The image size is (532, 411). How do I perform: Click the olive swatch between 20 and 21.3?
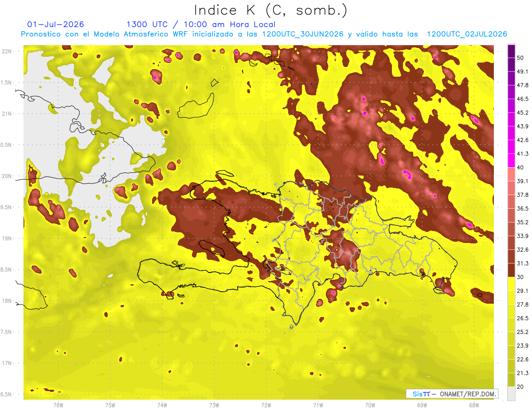pos(511,380)
